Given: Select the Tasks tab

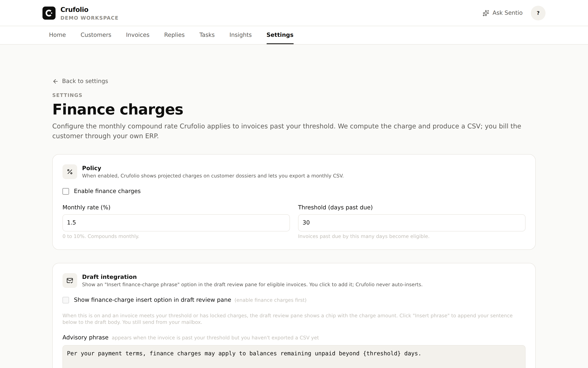Looking at the screenshot, I should pyautogui.click(x=207, y=35).
